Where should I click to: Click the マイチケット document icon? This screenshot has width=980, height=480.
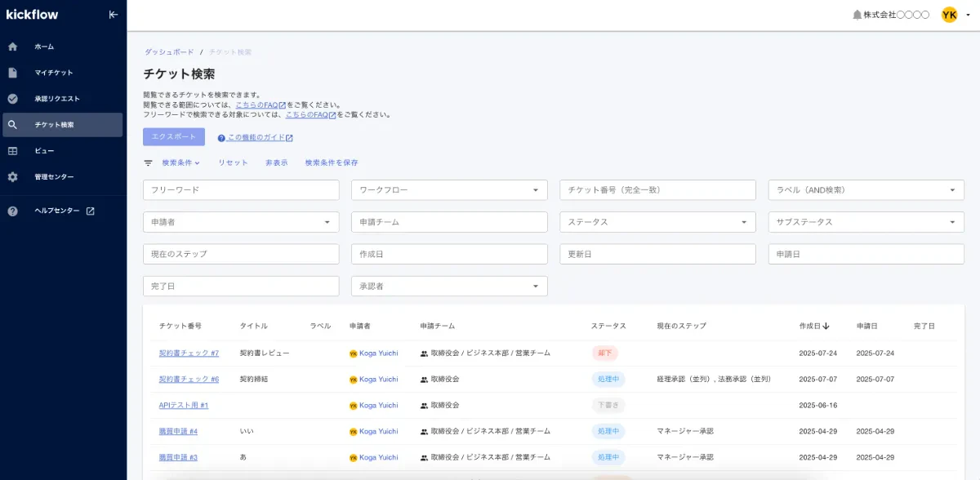(x=12, y=73)
